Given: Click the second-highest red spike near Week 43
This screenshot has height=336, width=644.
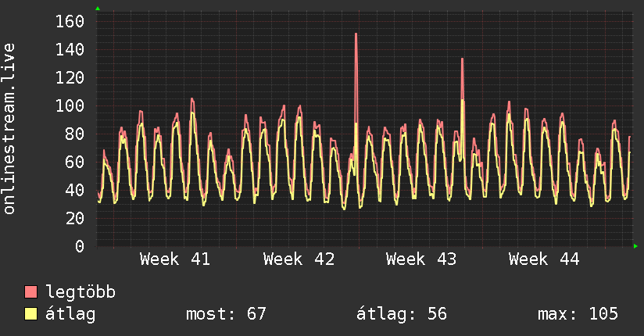Looking at the screenshot, I should [x=462, y=59].
